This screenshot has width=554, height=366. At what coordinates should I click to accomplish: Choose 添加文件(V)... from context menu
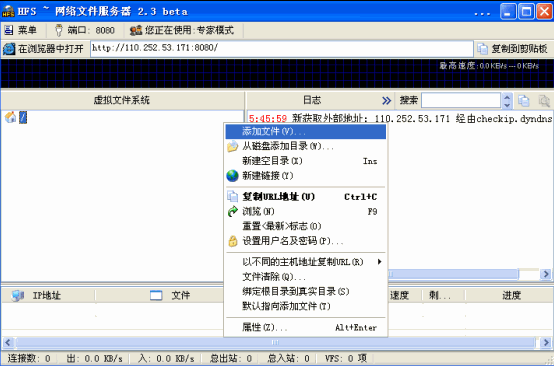click(306, 131)
